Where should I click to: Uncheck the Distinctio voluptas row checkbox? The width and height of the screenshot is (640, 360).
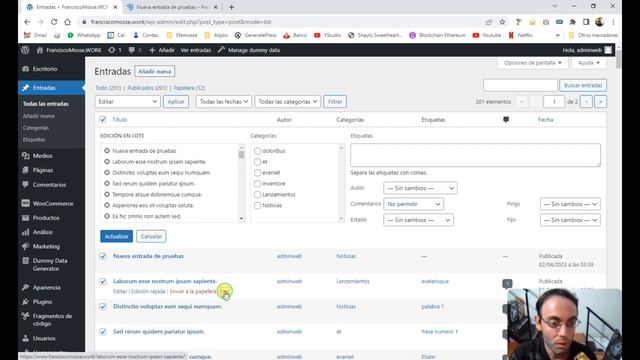pos(102,307)
